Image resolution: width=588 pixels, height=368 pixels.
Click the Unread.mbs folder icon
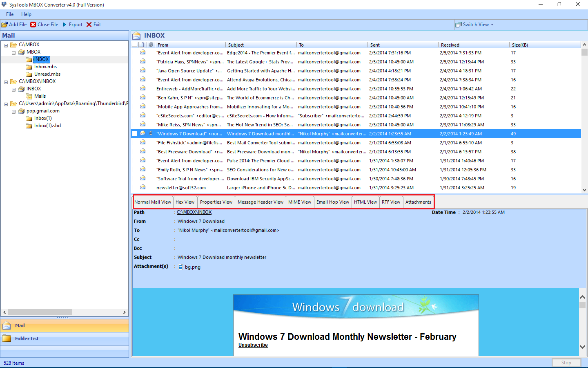pos(29,74)
